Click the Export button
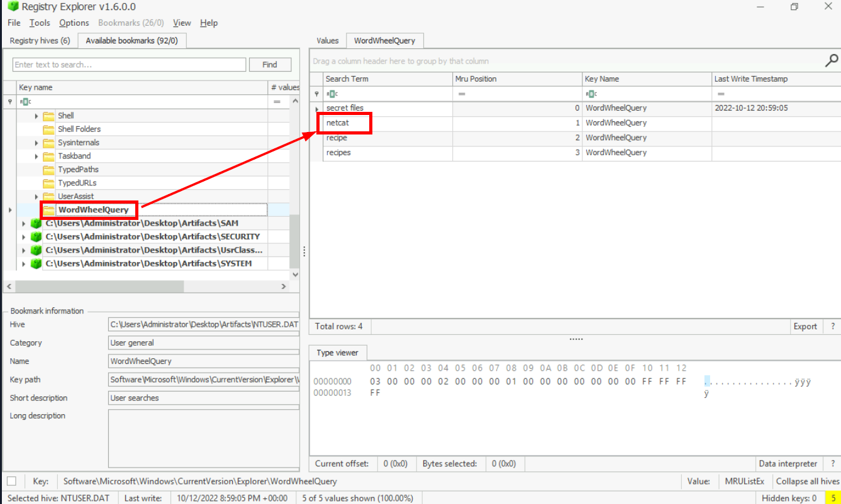Image resolution: width=841 pixels, height=504 pixels. [x=805, y=327]
